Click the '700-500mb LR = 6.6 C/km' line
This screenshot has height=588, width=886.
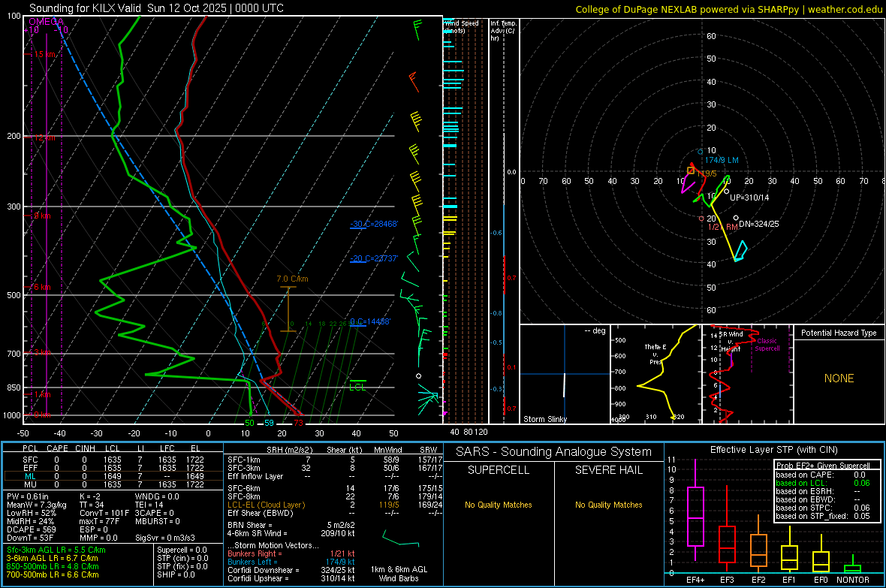(53, 574)
